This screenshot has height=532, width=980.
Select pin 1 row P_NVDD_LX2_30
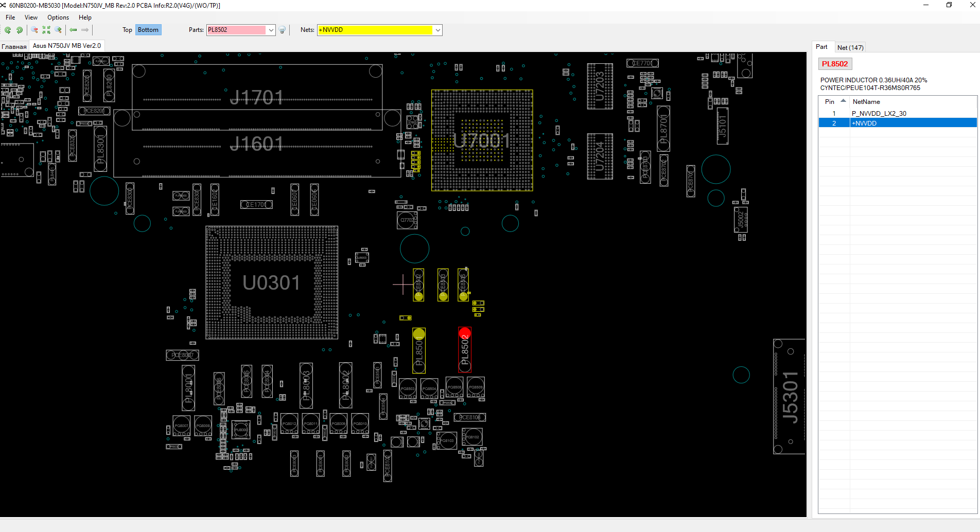[x=898, y=113]
